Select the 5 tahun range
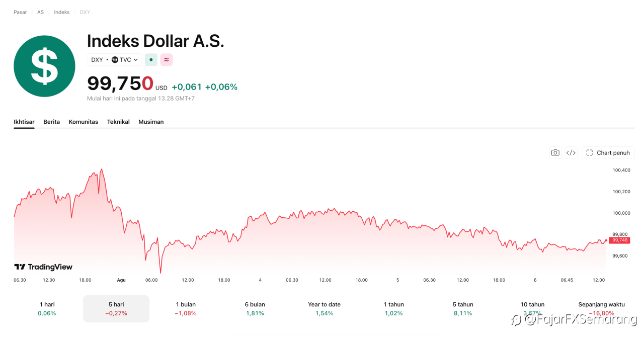Image resolution: width=644 pixels, height=337 pixels. tap(462, 309)
